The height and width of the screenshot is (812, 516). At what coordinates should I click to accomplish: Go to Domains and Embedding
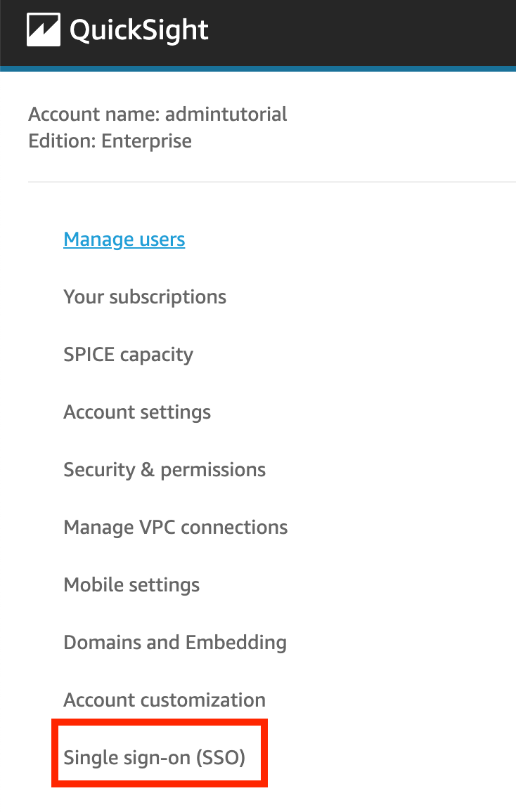pos(174,643)
